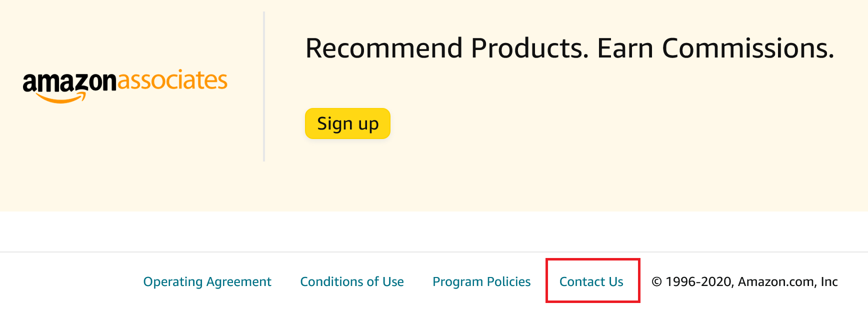Click the orange "associates" word in the logo

(x=172, y=80)
